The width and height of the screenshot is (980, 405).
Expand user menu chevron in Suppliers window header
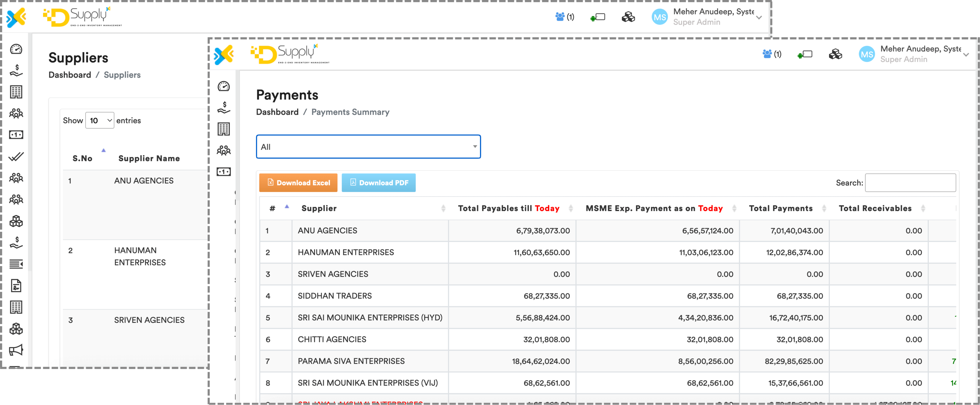pyautogui.click(x=759, y=18)
